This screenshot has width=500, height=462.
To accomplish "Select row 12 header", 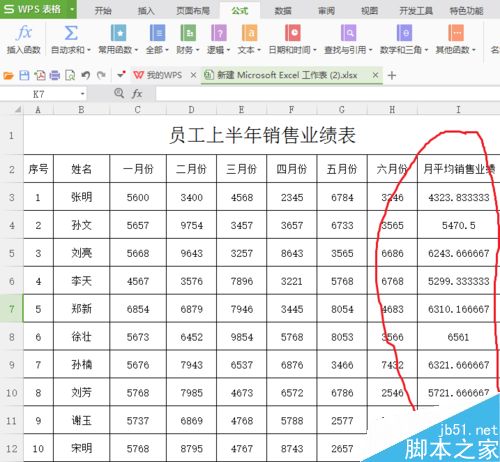I will tap(12, 448).
